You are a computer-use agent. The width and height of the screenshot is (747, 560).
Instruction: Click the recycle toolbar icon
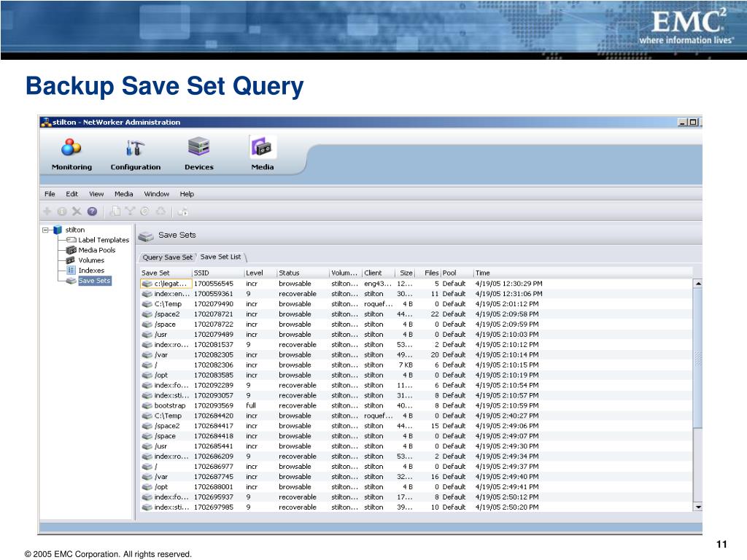click(161, 211)
